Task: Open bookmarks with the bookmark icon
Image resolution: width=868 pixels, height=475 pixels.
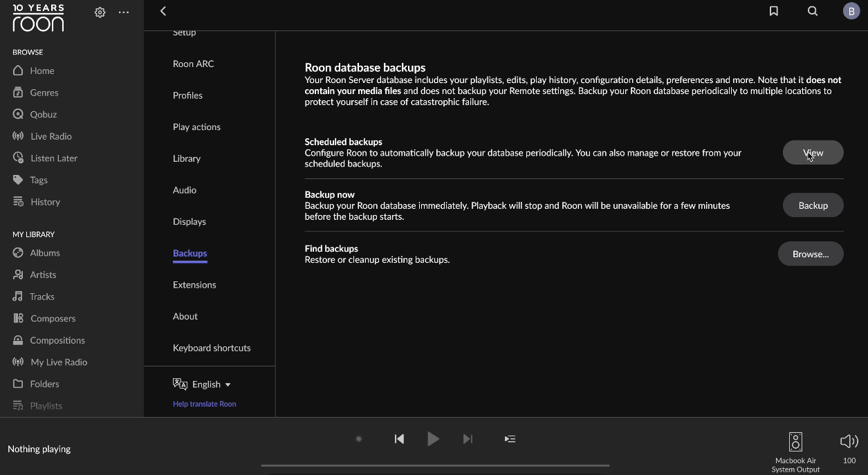Action: [x=774, y=11]
